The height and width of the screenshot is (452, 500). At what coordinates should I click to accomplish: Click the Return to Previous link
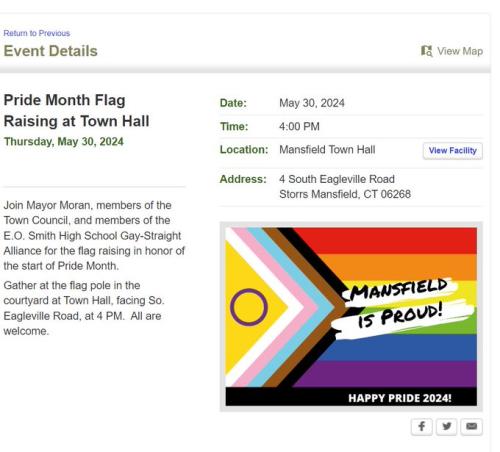[x=37, y=33]
